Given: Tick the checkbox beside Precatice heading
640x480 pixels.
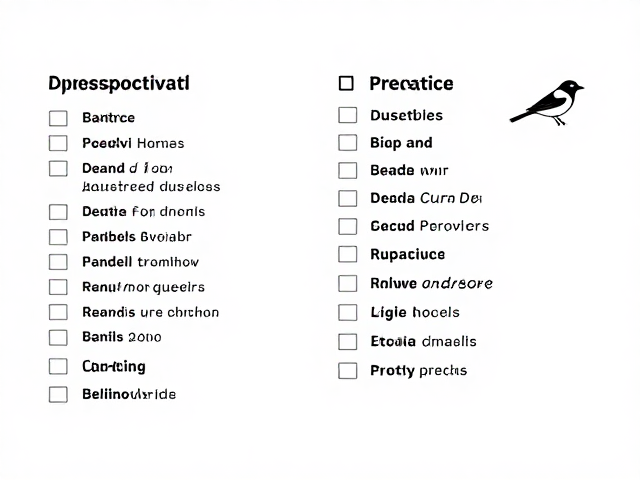Looking at the screenshot, I should pos(346,83).
